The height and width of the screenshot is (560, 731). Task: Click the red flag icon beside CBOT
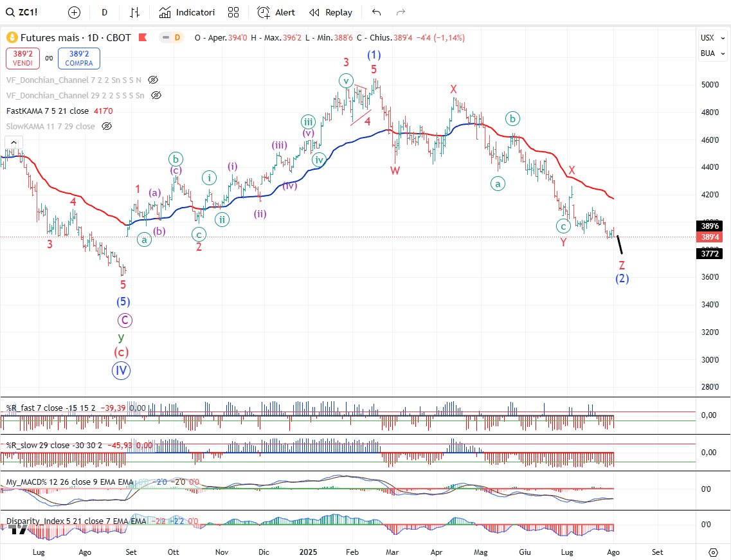pyautogui.click(x=143, y=37)
